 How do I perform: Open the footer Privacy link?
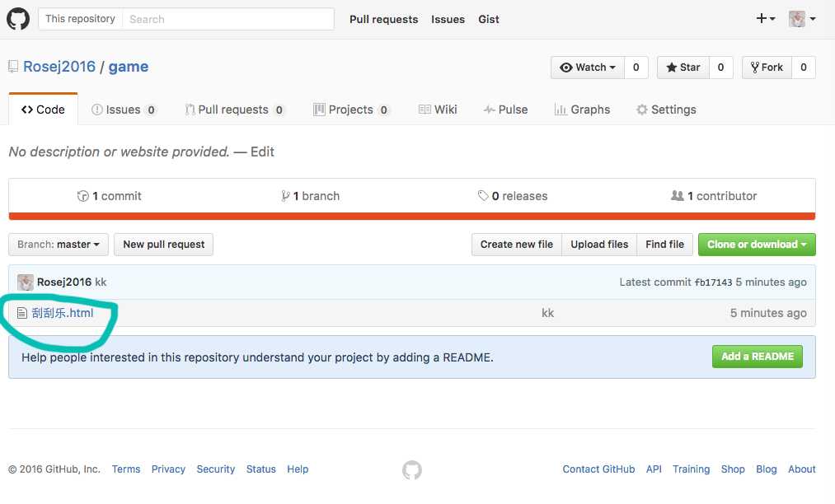coord(168,469)
